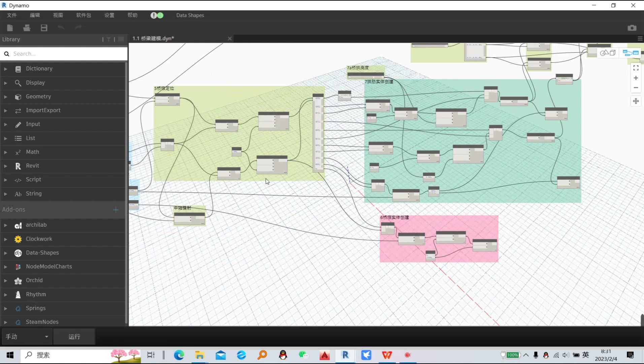Open Task View on the taskbar
Image resolution: width=644 pixels, height=364 pixels.
[151, 355]
